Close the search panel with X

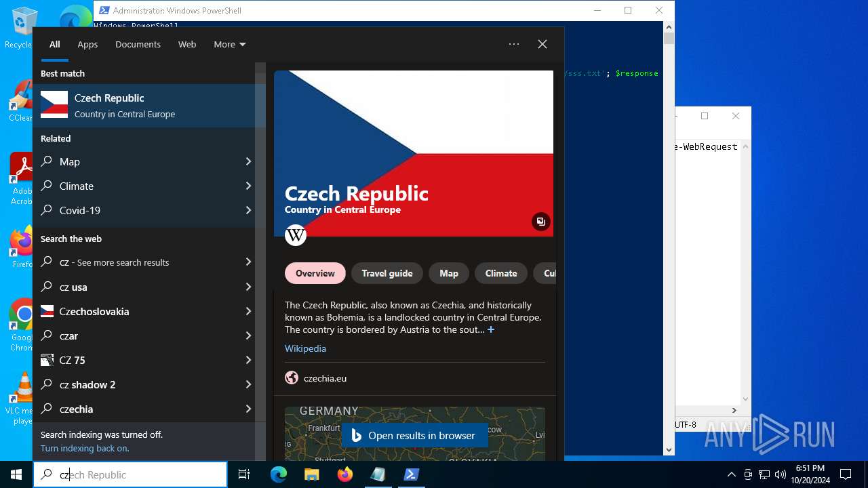point(542,44)
